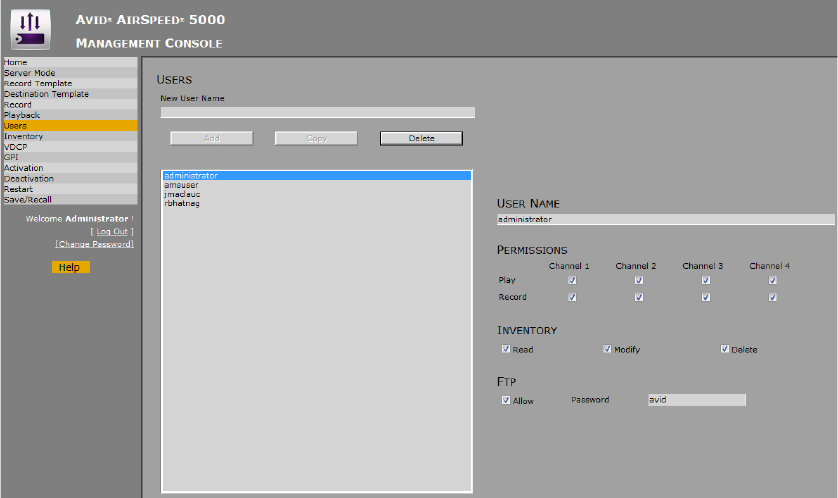Image resolution: width=838 pixels, height=498 pixels.
Task: Toggle Record permission for Channel 2
Action: (x=639, y=297)
